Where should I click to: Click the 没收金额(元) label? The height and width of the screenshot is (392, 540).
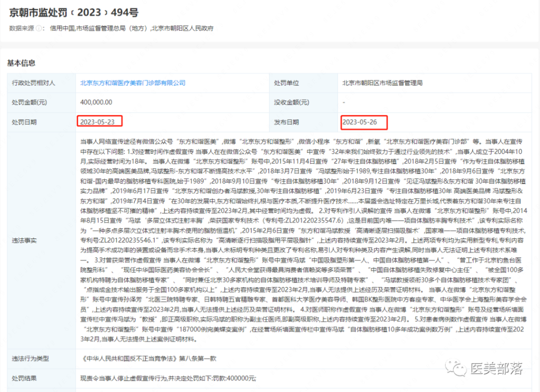[x=291, y=102]
